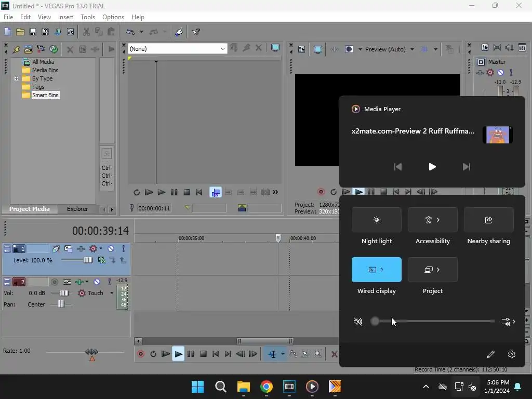Play media in Media Player flyout
Screen dimensions: 532x399
pos(432,167)
